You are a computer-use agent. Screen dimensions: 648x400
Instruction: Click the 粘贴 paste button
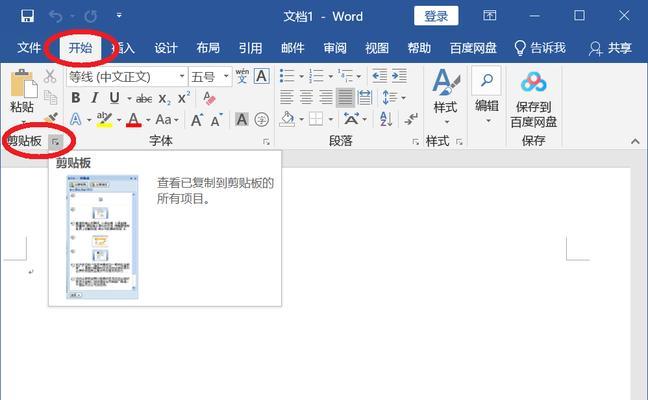pos(23,92)
